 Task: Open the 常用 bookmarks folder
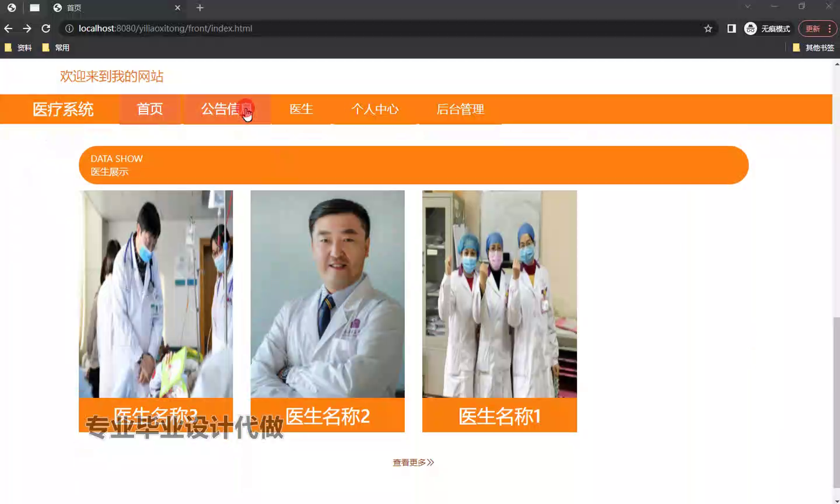click(56, 48)
